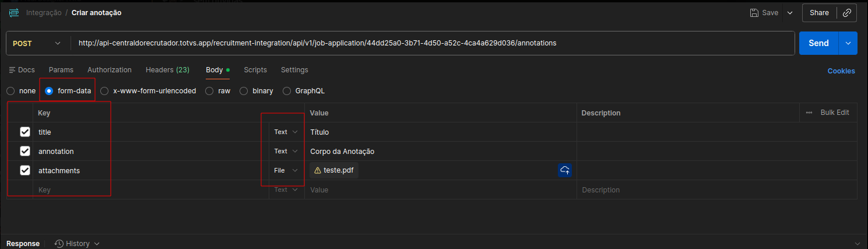Select the raw body radio button

pyautogui.click(x=210, y=91)
